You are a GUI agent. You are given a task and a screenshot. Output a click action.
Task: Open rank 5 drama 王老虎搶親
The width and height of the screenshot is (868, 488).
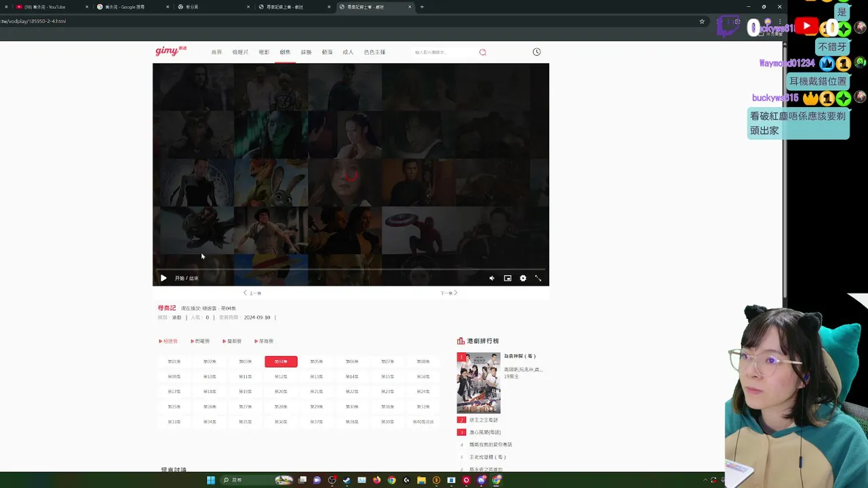pos(488,457)
